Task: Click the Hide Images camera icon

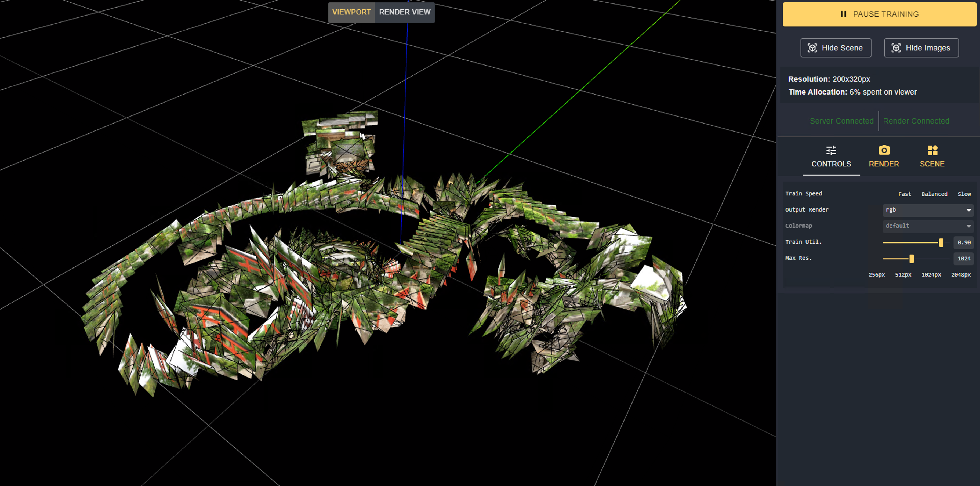Action: coord(896,48)
